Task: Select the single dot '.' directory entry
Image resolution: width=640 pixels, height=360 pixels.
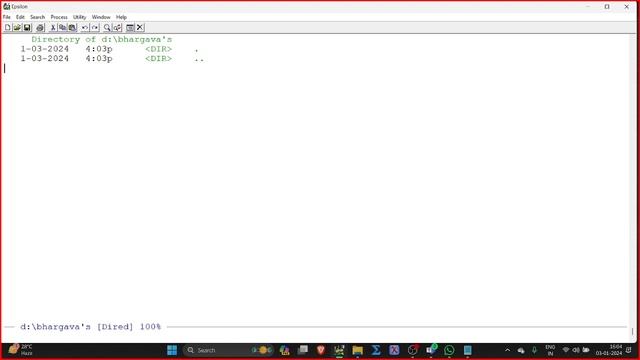Action: pyautogui.click(x=196, y=49)
